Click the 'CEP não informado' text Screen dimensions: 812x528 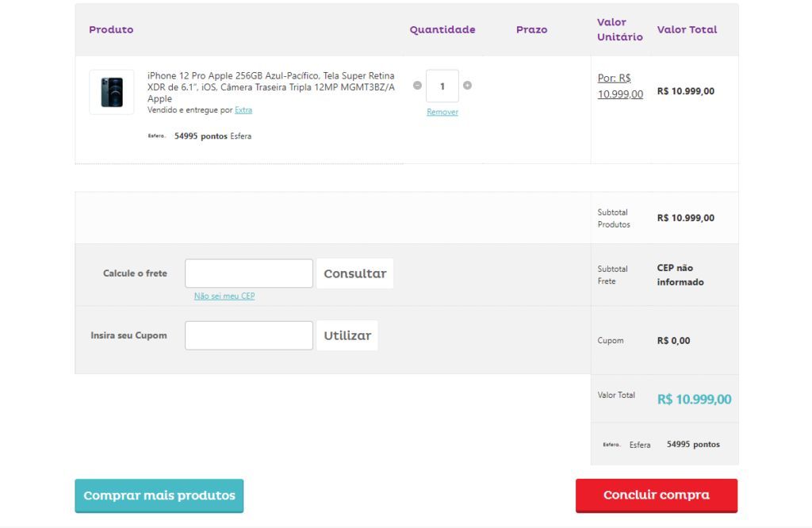(x=680, y=275)
